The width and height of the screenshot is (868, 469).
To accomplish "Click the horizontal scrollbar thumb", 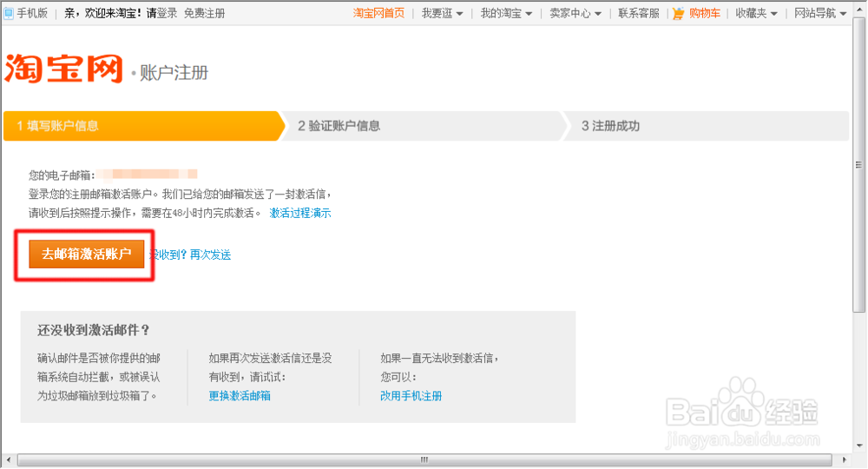I will (x=424, y=460).
